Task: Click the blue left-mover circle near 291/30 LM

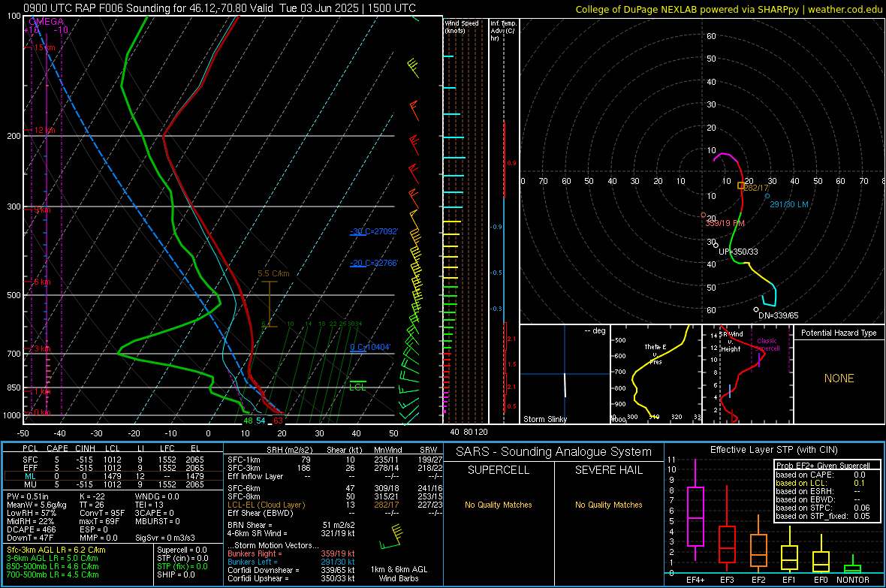Action: click(767, 196)
